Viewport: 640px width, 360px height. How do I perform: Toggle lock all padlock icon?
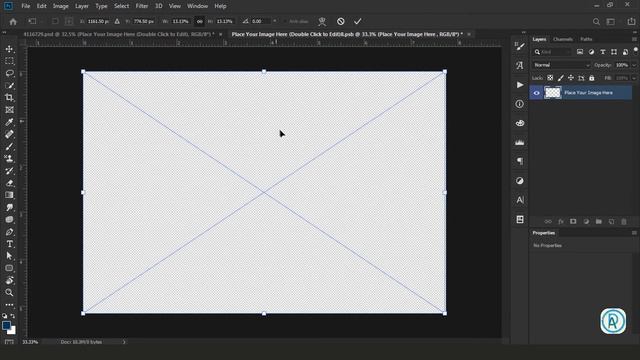point(591,78)
